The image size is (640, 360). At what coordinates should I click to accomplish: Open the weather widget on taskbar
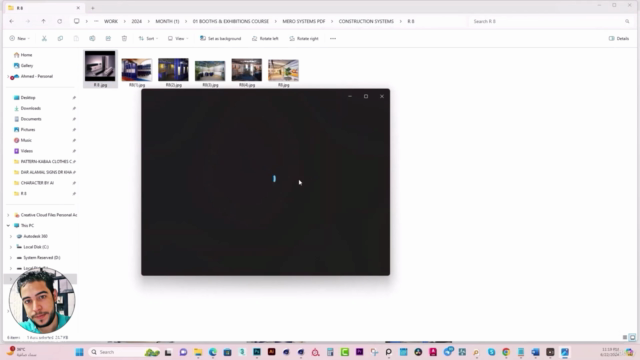22,352
